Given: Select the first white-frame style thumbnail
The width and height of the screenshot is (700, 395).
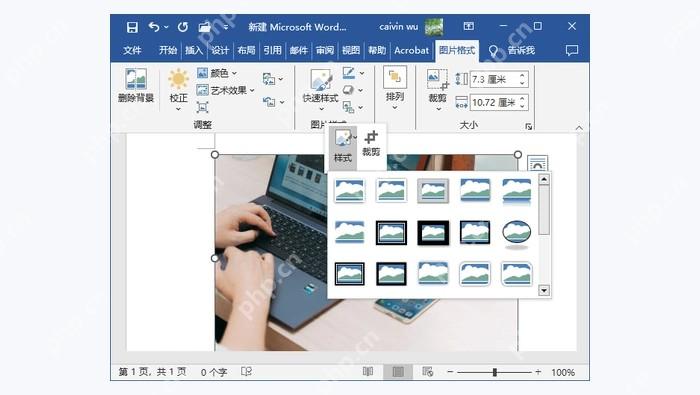Looking at the screenshot, I should coord(349,190).
